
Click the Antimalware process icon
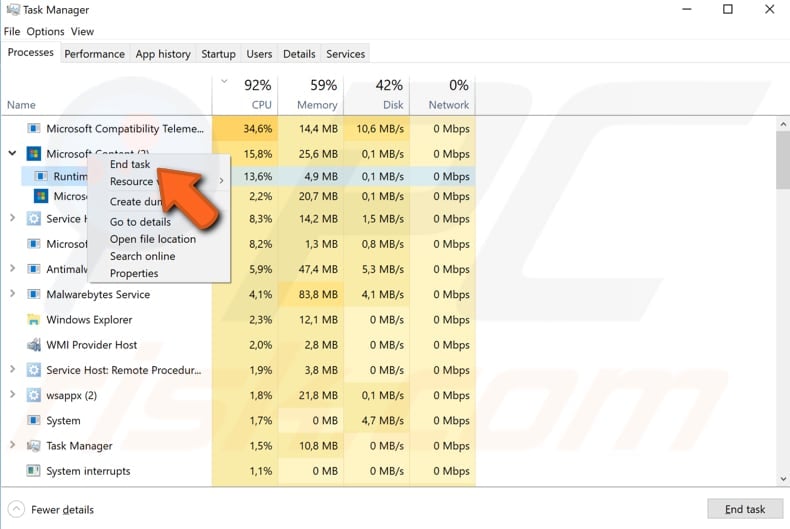(x=33, y=269)
